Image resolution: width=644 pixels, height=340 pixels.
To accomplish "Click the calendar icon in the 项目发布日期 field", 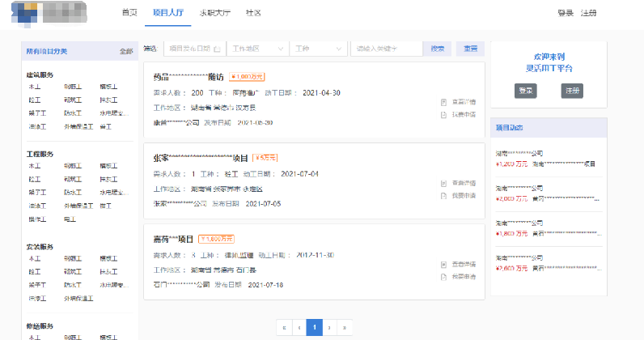I will (x=217, y=49).
